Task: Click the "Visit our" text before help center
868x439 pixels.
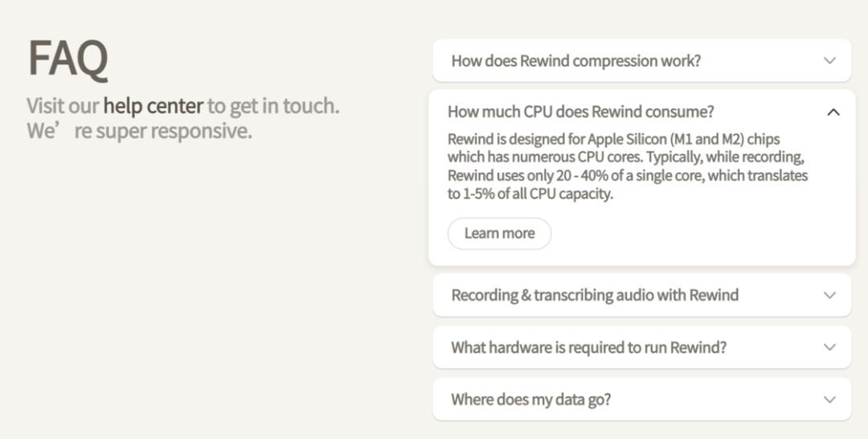Action: [63, 105]
